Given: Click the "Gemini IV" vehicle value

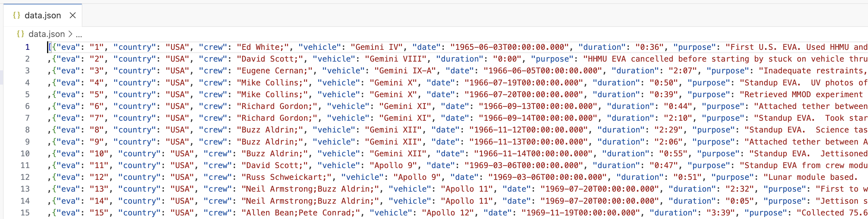Looking at the screenshot, I should tap(377, 47).
